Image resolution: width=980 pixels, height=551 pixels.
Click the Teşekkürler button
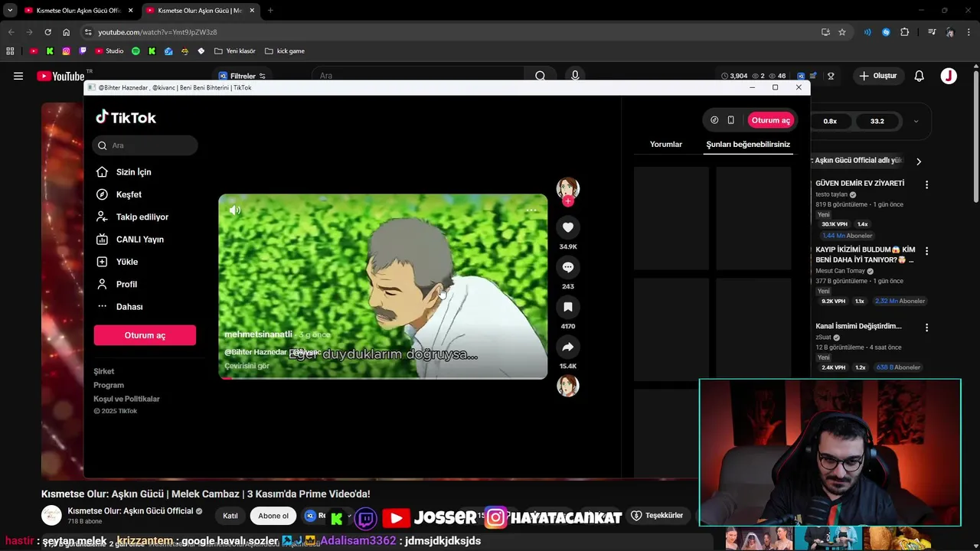click(x=657, y=516)
